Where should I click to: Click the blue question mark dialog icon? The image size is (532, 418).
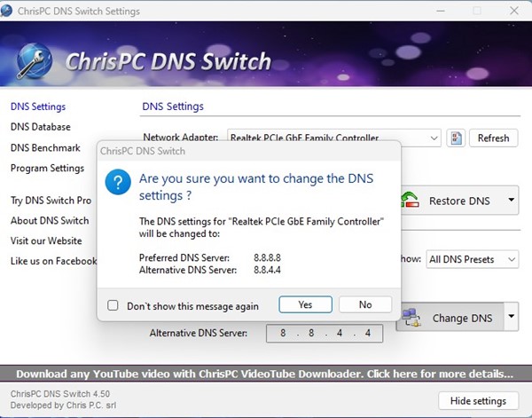click(x=119, y=184)
